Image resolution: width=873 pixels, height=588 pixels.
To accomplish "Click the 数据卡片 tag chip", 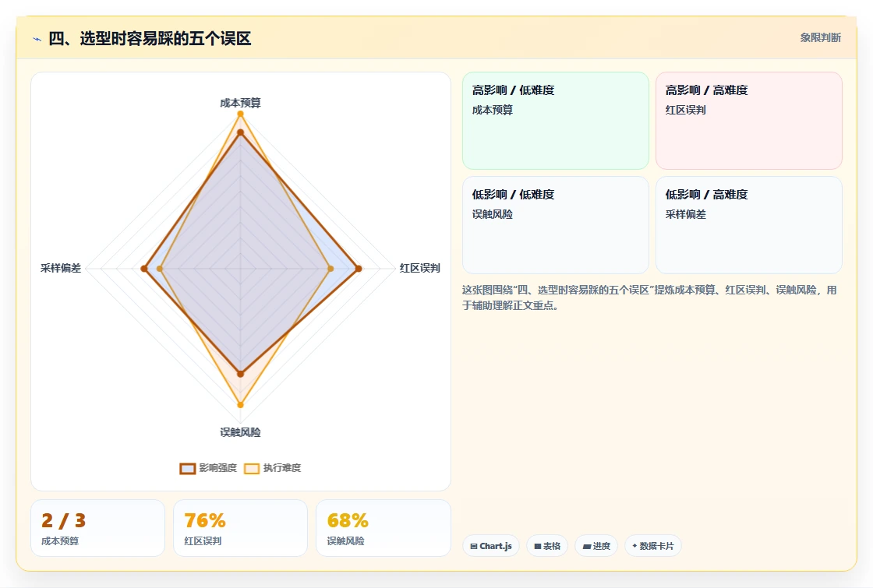I will (x=653, y=546).
